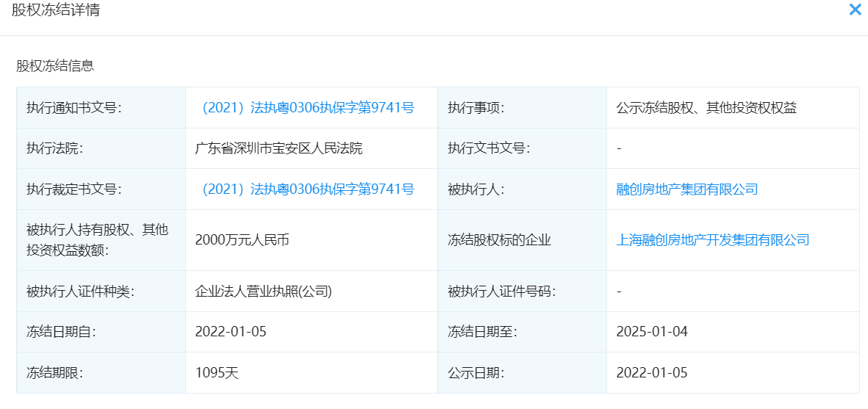868x409 pixels.
Task: Click the 公示日期 date value
Action: click(x=652, y=372)
